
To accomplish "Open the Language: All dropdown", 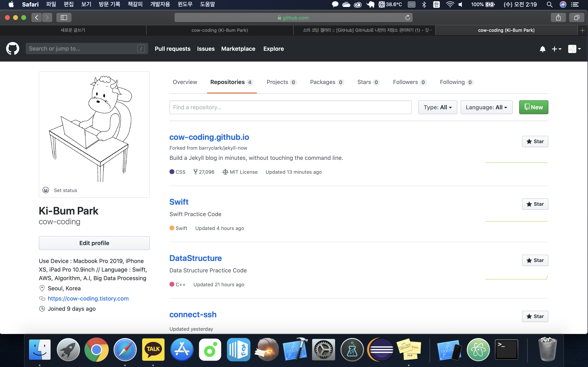I will coord(486,107).
